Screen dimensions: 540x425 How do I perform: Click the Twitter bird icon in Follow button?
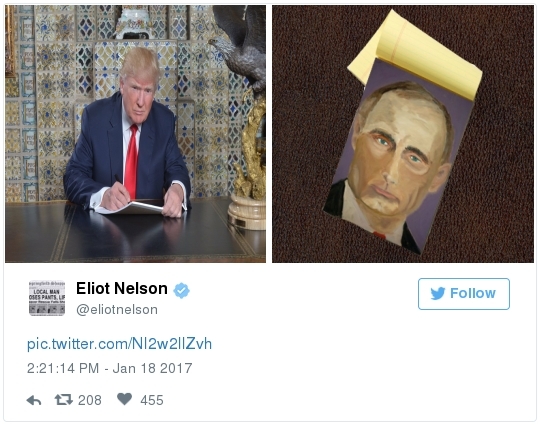click(x=438, y=293)
